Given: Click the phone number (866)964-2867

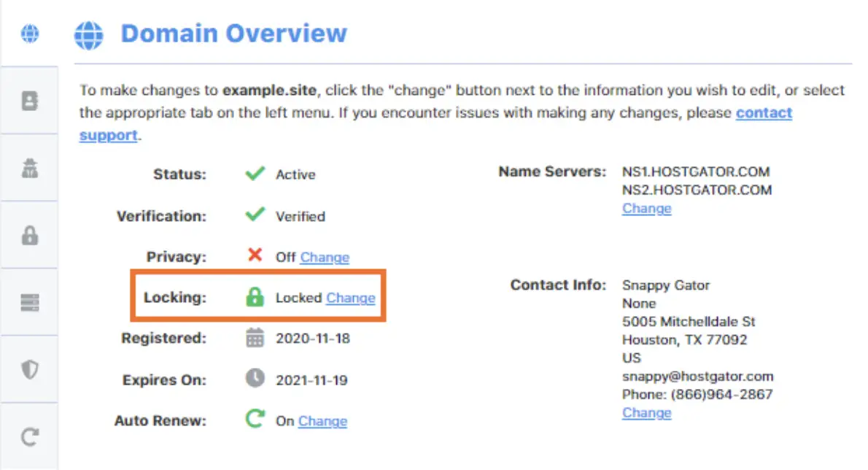Looking at the screenshot, I should 722,395.
